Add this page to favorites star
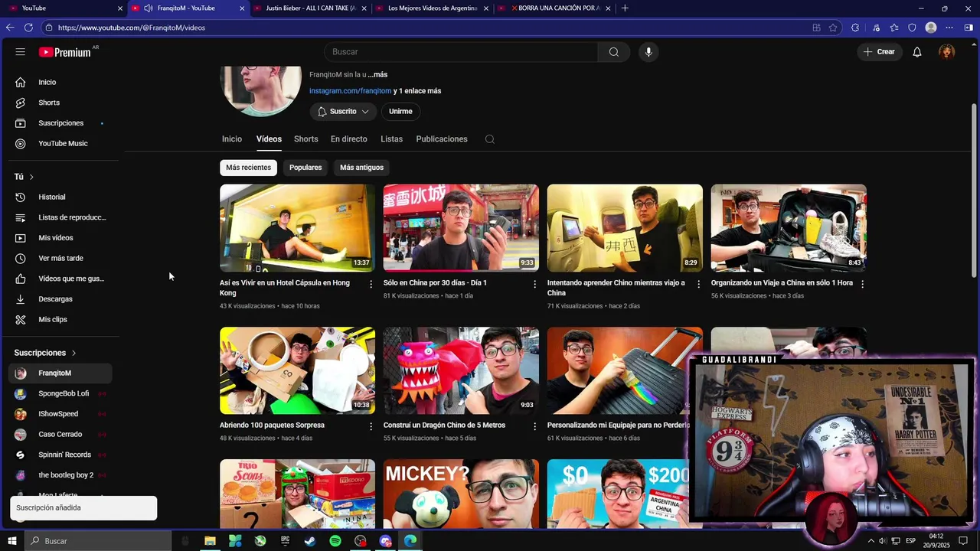Image resolution: width=980 pixels, height=551 pixels. click(x=833, y=28)
